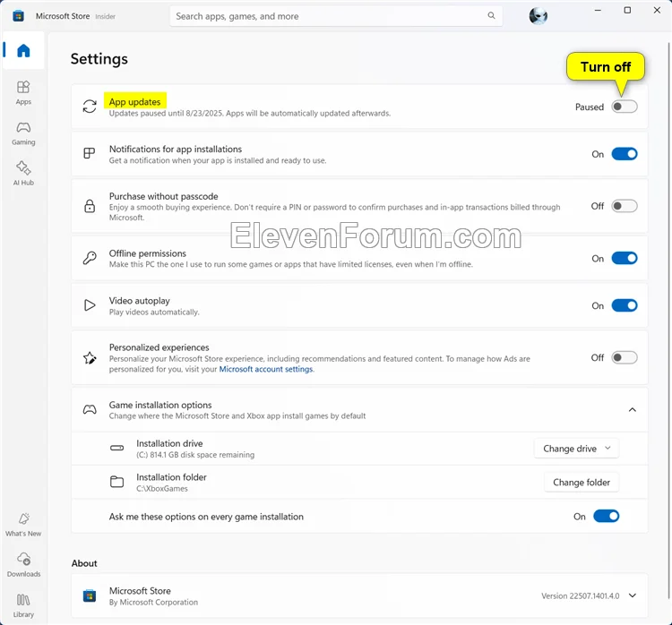
Task: Open the user profile avatar
Action: click(x=538, y=16)
